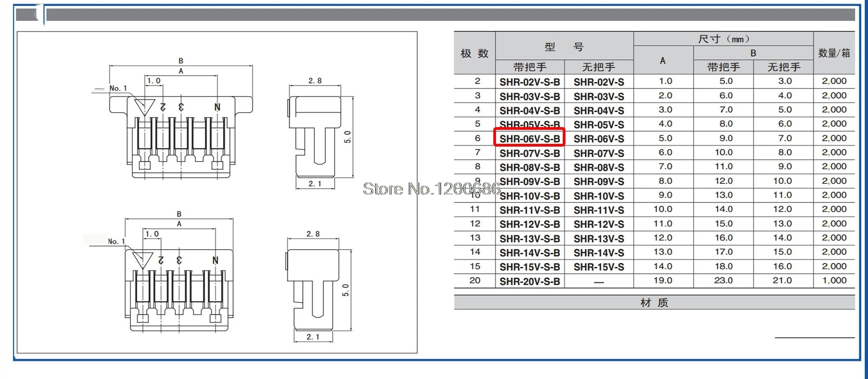Image resolution: width=868 pixels, height=379 pixels.
Task: Select the SHR-10V-S-B model cell
Action: point(530,196)
